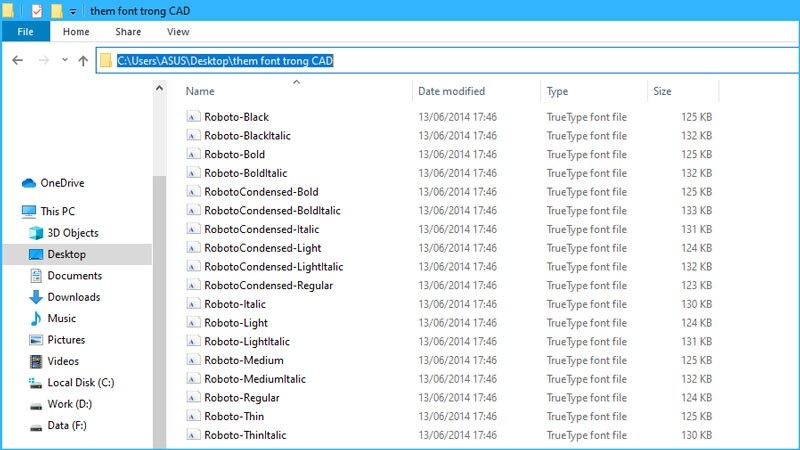Screen dimensions: 800x450
Task: Go up one folder level
Action: click(x=83, y=61)
